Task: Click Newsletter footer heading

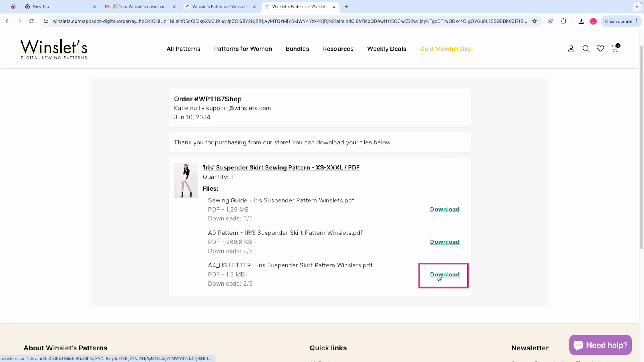Action: click(x=530, y=348)
